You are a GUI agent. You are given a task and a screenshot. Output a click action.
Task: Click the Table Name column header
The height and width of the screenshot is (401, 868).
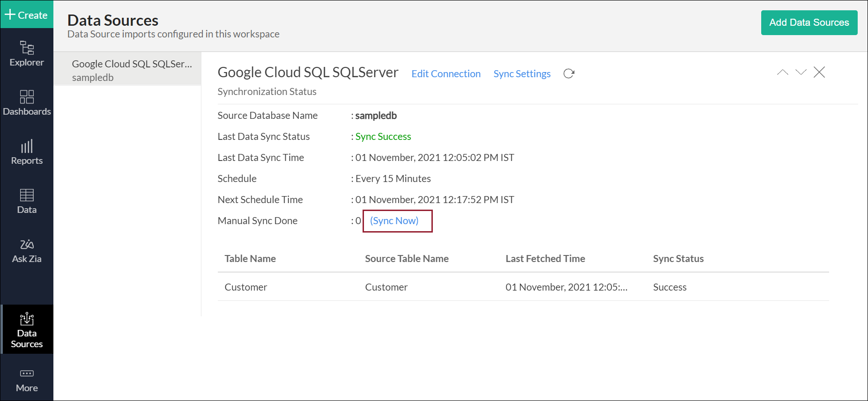[250, 259]
